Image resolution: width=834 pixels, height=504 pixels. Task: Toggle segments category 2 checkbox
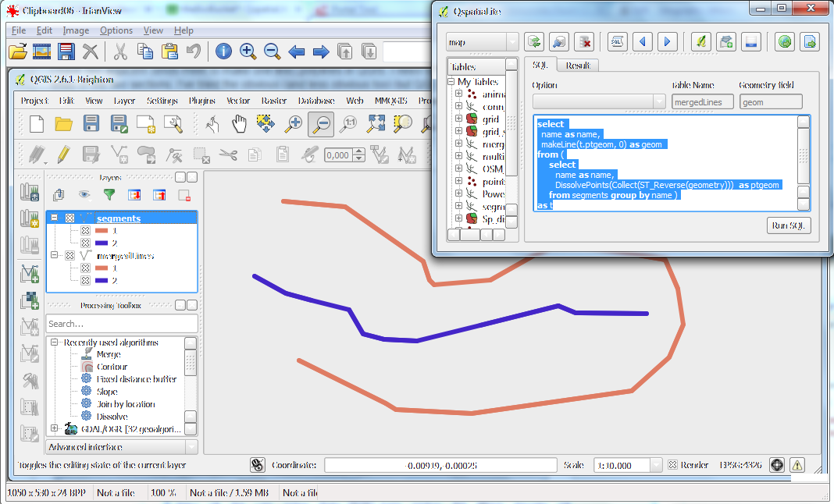[86, 243]
